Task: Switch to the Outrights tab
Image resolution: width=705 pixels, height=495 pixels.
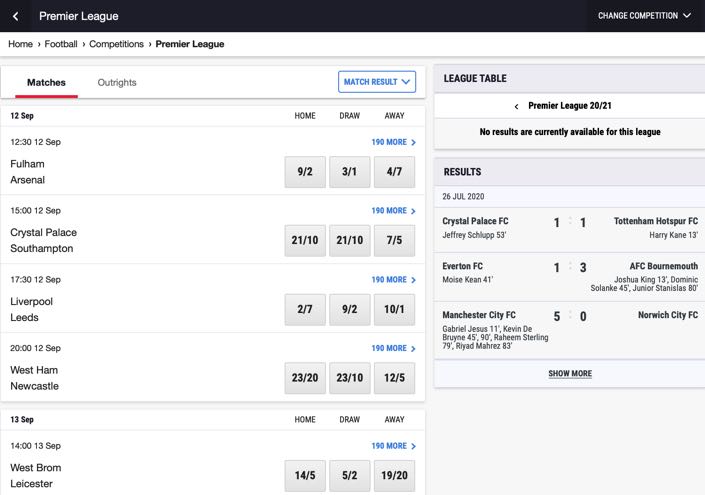Action: click(x=117, y=83)
